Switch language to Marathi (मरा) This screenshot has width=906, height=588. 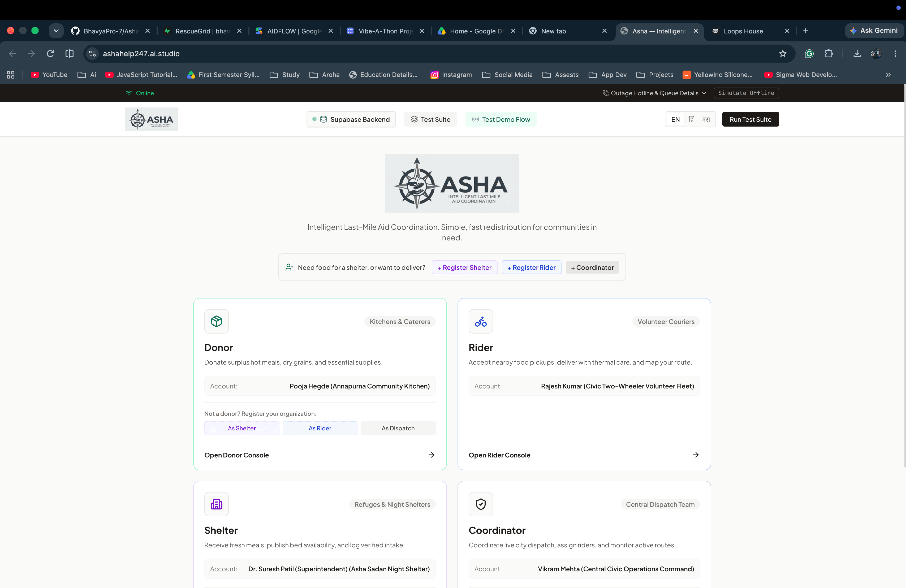click(x=706, y=119)
